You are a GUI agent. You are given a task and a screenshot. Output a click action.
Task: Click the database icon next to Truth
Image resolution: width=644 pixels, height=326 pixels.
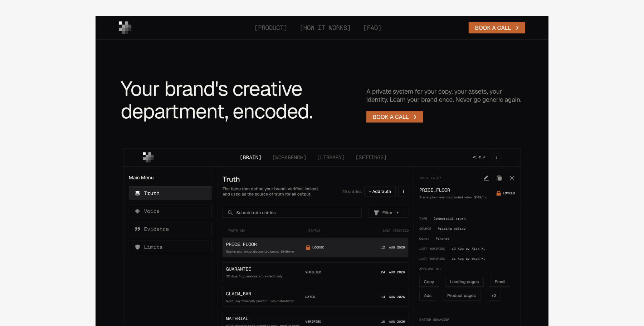(x=137, y=193)
